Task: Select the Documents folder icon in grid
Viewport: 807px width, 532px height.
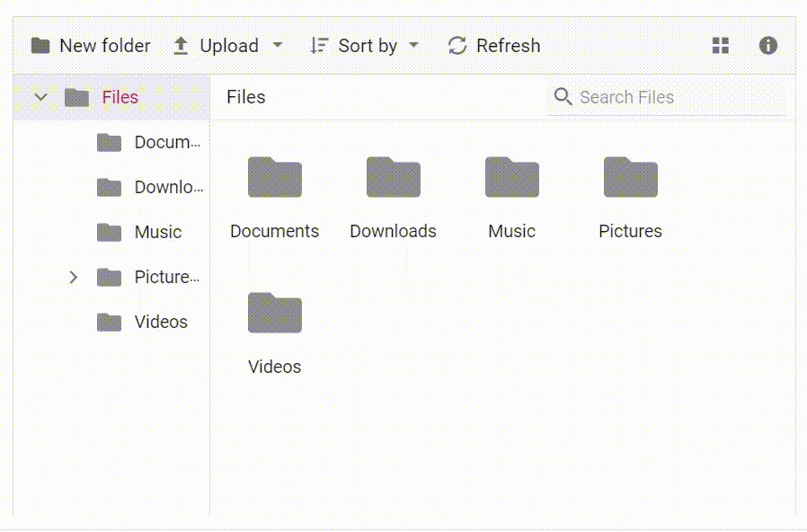Action: pyautogui.click(x=275, y=177)
